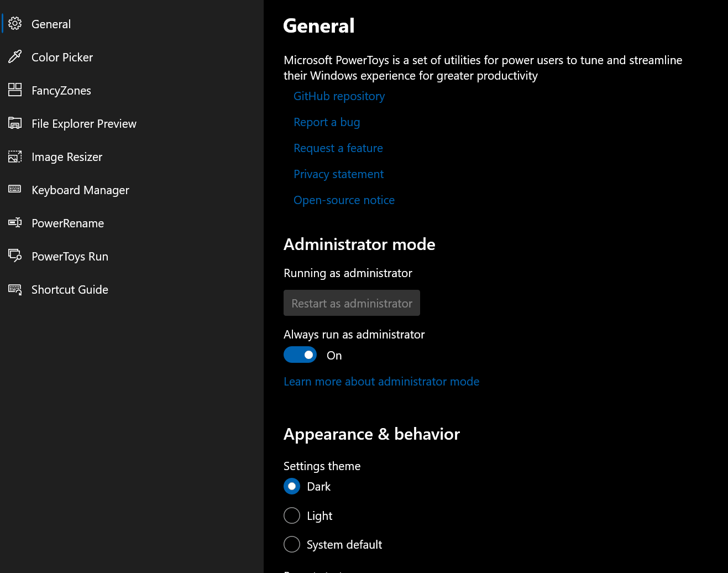This screenshot has width=728, height=573.
Task: Open the General settings page
Action: (132, 24)
